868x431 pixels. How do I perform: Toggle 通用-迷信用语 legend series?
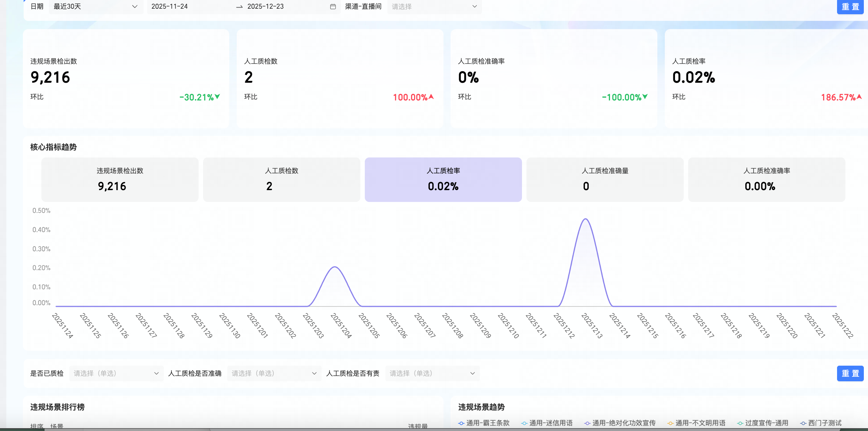(x=550, y=423)
